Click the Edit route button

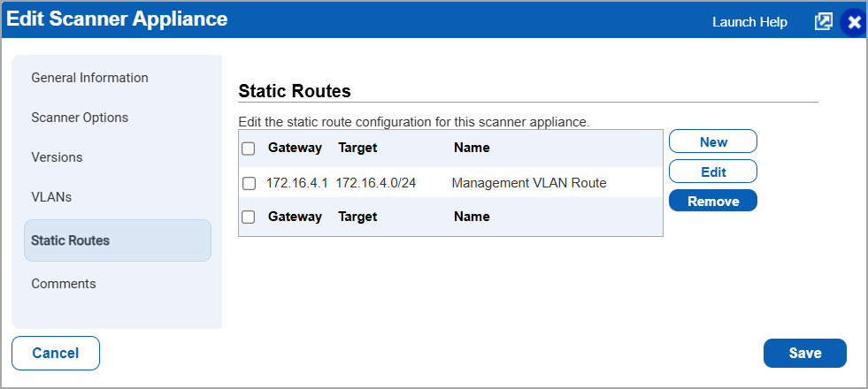point(713,172)
